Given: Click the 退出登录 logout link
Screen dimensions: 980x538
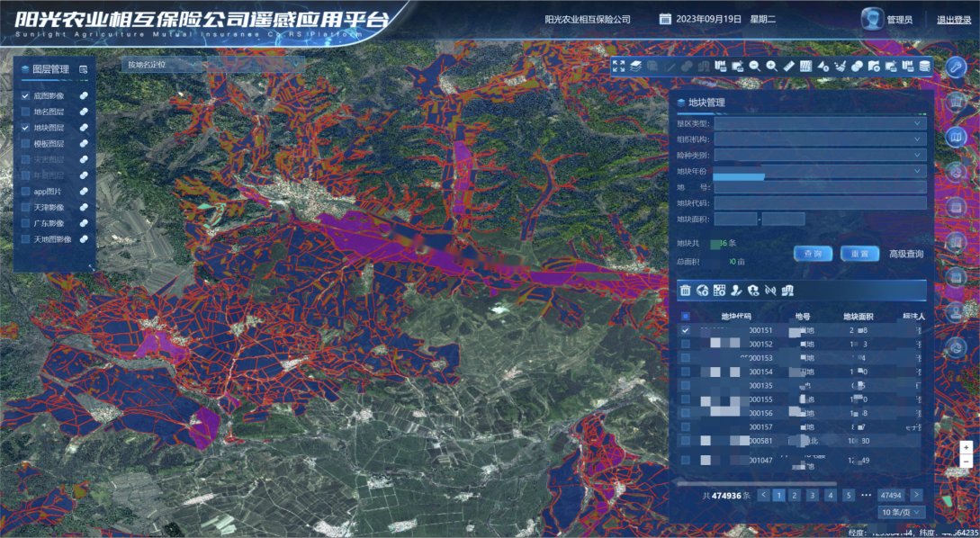Looking at the screenshot, I should coord(954,20).
